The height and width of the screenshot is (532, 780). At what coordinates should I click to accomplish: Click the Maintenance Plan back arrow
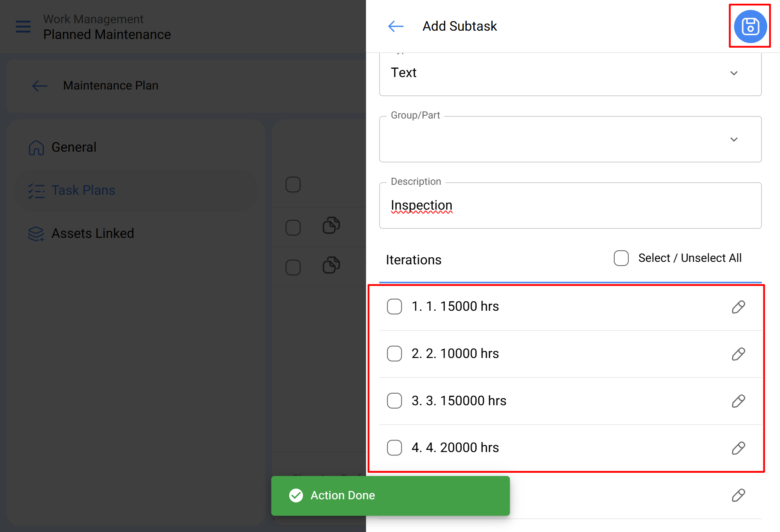pos(40,86)
